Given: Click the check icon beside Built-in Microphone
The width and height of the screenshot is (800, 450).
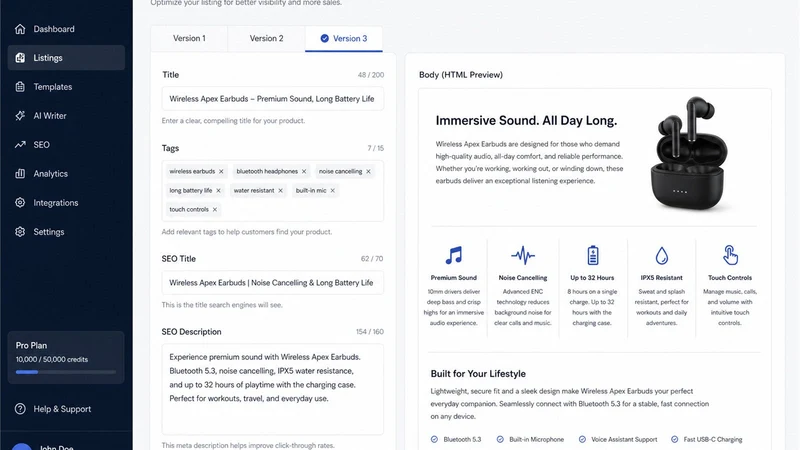Looking at the screenshot, I should click(x=500, y=439).
